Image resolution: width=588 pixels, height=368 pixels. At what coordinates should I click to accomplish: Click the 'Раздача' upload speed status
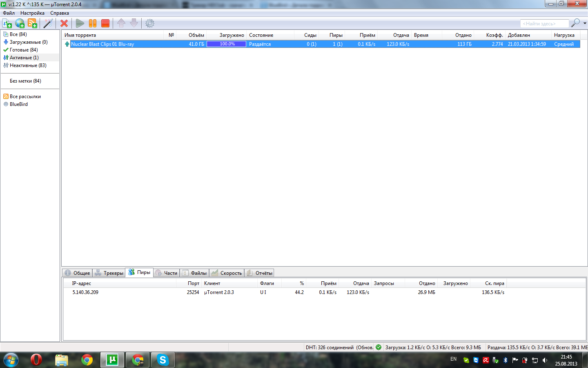[x=537, y=348]
